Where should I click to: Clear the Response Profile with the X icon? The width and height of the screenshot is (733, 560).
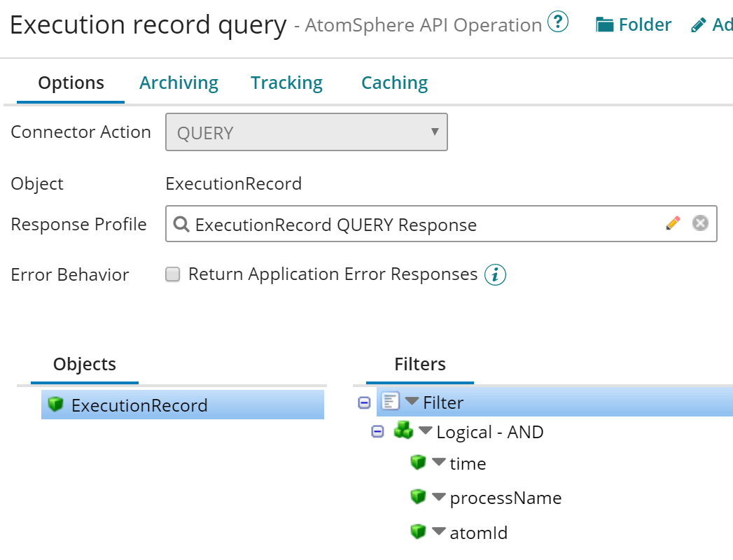pos(700,223)
